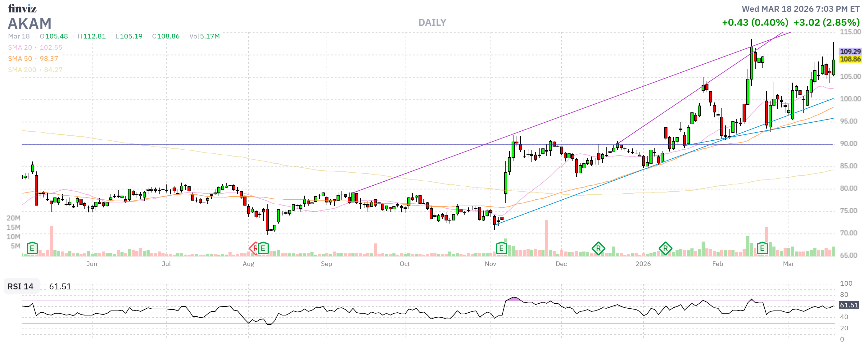Open the DAILY timeframe selector
The height and width of the screenshot is (349, 868).
click(432, 22)
